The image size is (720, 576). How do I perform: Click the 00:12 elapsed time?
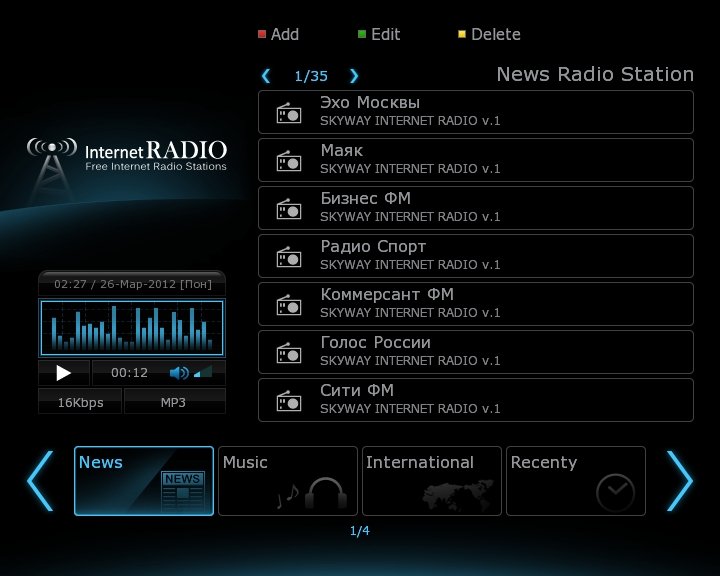129,373
